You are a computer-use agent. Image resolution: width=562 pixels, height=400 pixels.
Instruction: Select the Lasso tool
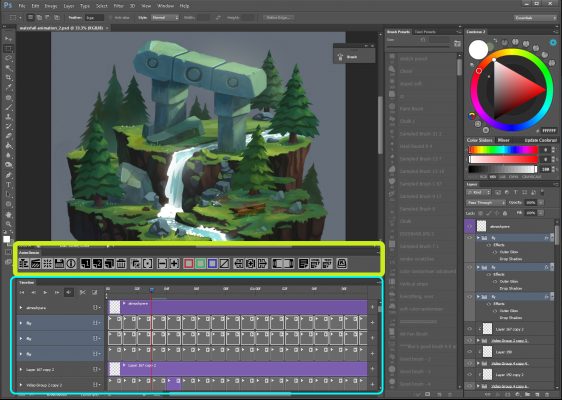8,58
